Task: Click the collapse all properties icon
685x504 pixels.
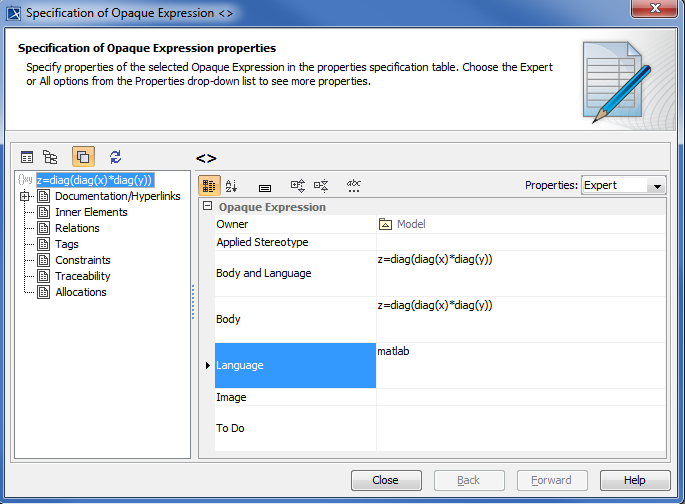Action: 321,186
